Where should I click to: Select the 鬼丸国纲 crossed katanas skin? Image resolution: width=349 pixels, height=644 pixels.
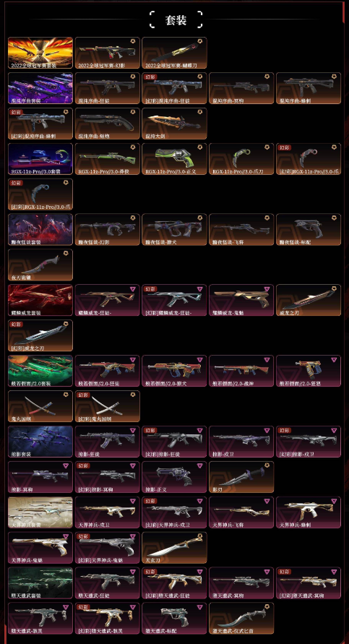coord(40,406)
